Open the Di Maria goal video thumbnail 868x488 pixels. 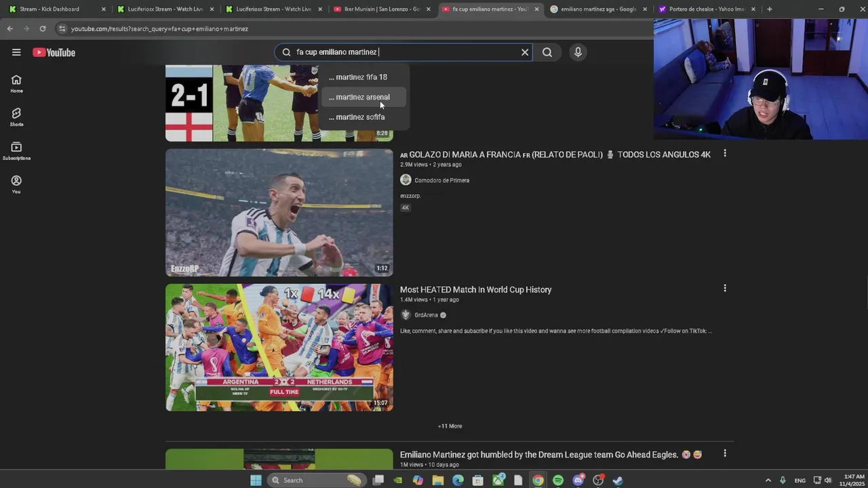279,213
